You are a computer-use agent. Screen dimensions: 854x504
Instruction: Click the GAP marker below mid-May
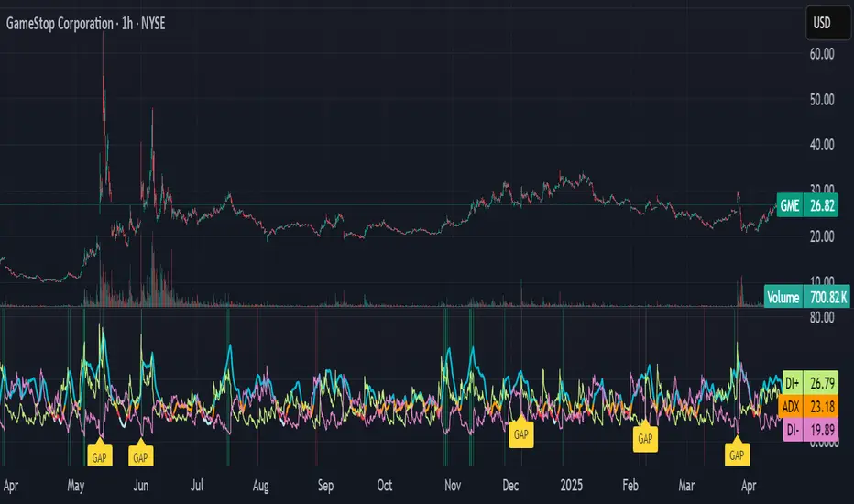click(100, 455)
